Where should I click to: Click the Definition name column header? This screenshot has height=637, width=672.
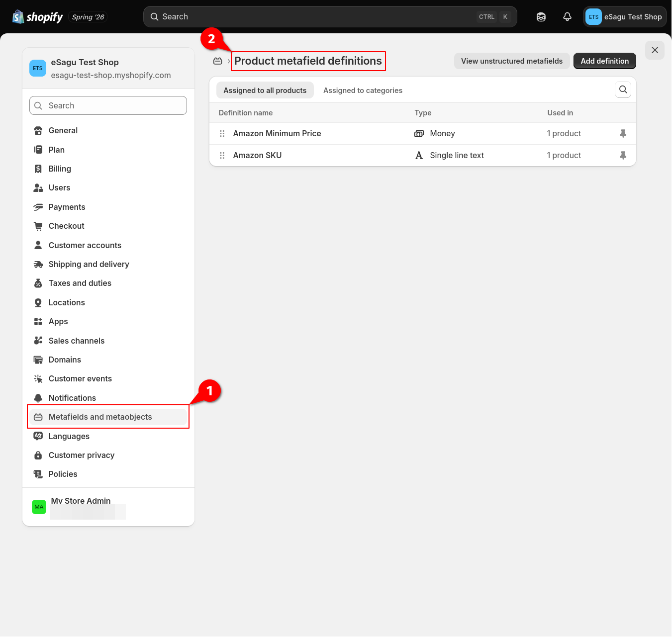[x=246, y=113]
